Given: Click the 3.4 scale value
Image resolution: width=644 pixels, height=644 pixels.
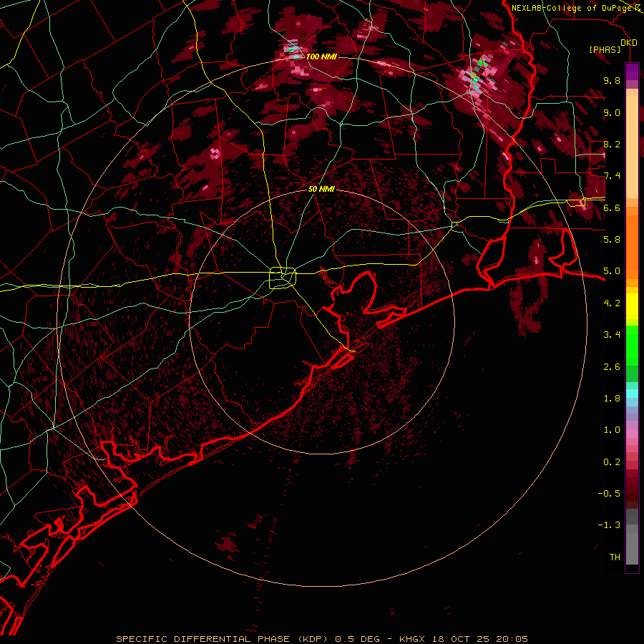Looking at the screenshot, I should (x=612, y=335).
